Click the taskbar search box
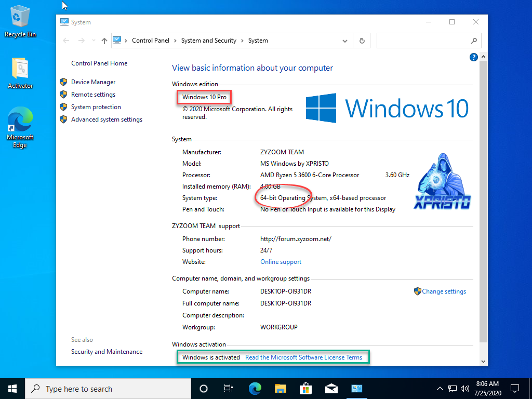 [108, 389]
